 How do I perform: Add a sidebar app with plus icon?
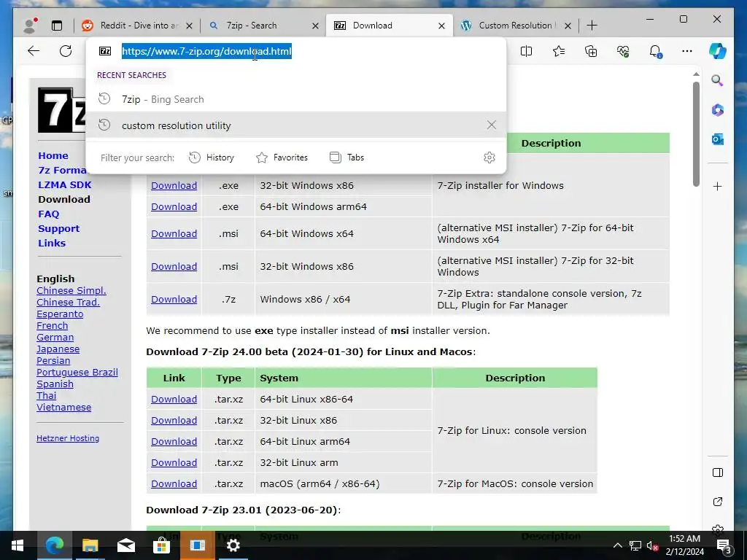(x=718, y=186)
